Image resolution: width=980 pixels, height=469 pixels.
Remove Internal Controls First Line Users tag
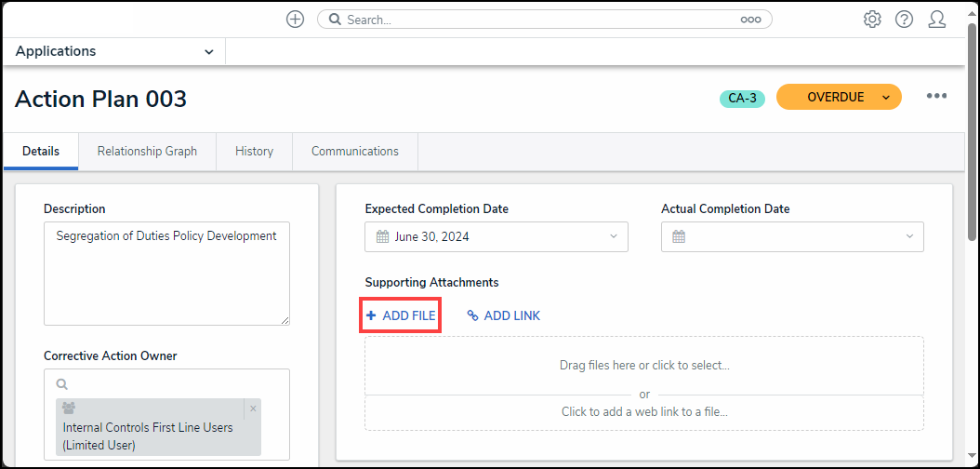tap(253, 409)
